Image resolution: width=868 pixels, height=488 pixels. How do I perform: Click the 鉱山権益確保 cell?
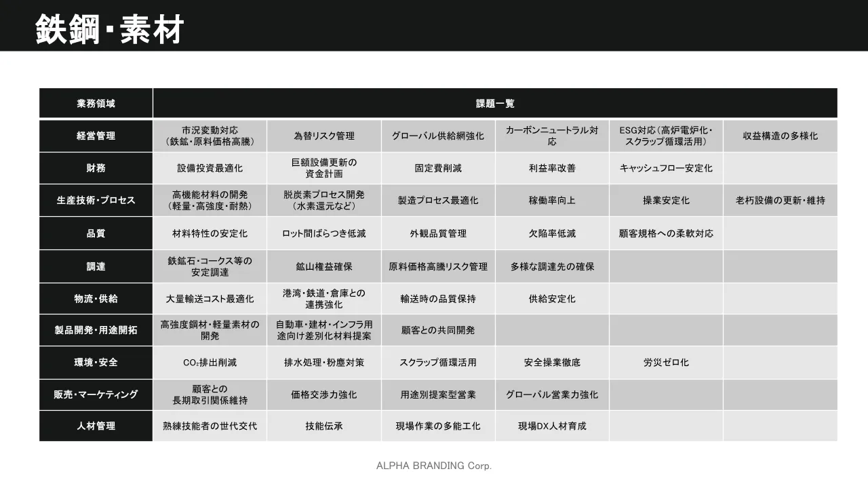[324, 266]
